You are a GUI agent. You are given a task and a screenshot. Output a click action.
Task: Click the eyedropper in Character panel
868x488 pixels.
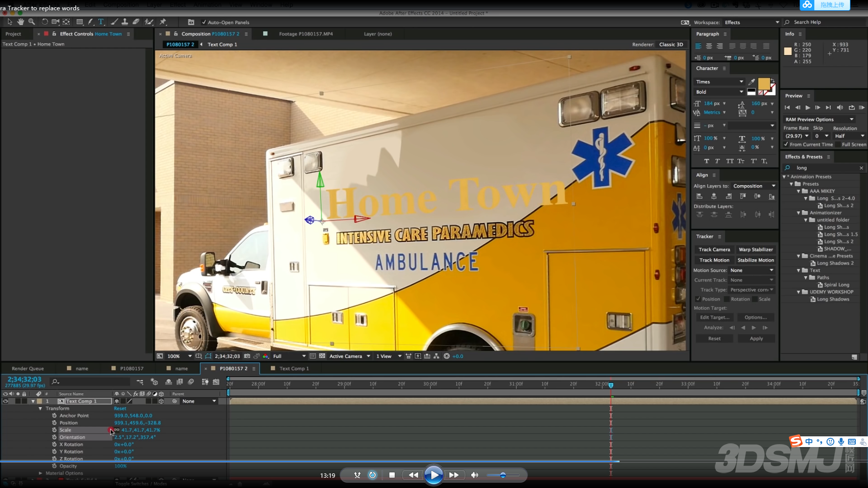pyautogui.click(x=752, y=82)
